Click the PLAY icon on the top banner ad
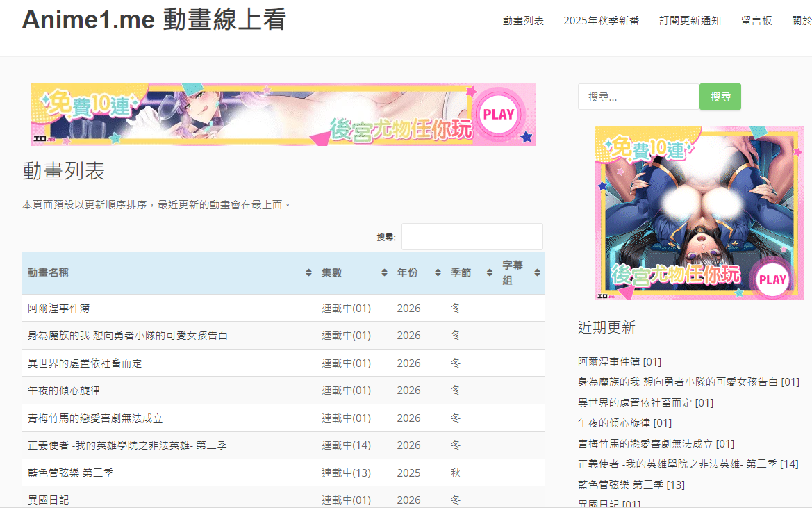 (x=499, y=114)
